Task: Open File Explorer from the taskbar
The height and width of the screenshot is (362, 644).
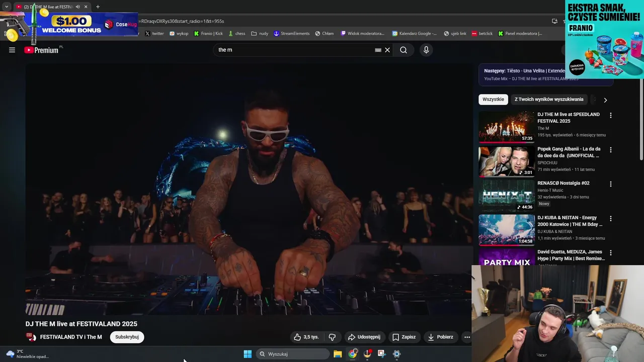Action: pos(338,354)
